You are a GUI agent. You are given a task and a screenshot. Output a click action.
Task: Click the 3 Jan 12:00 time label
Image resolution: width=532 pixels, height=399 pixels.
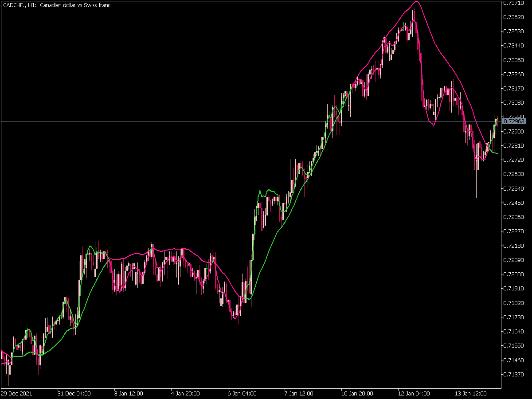129,393
